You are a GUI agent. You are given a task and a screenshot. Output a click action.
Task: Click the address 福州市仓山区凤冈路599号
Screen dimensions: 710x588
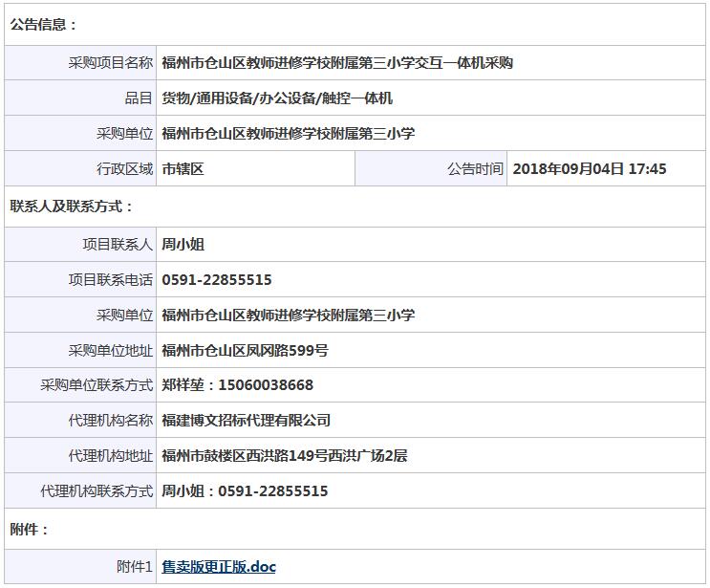point(245,350)
